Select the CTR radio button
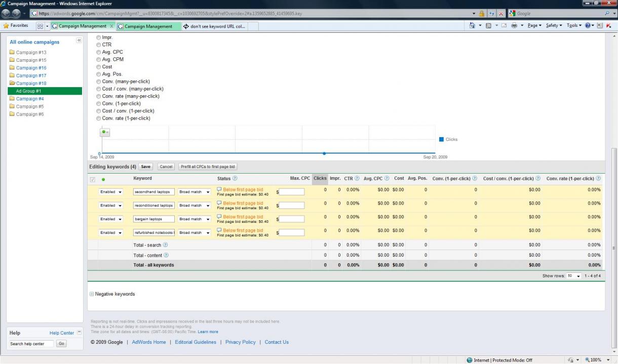 [x=98, y=45]
